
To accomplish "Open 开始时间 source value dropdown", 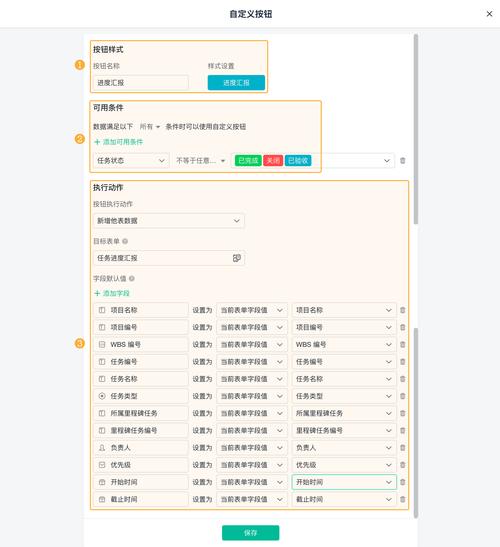I will (344, 482).
